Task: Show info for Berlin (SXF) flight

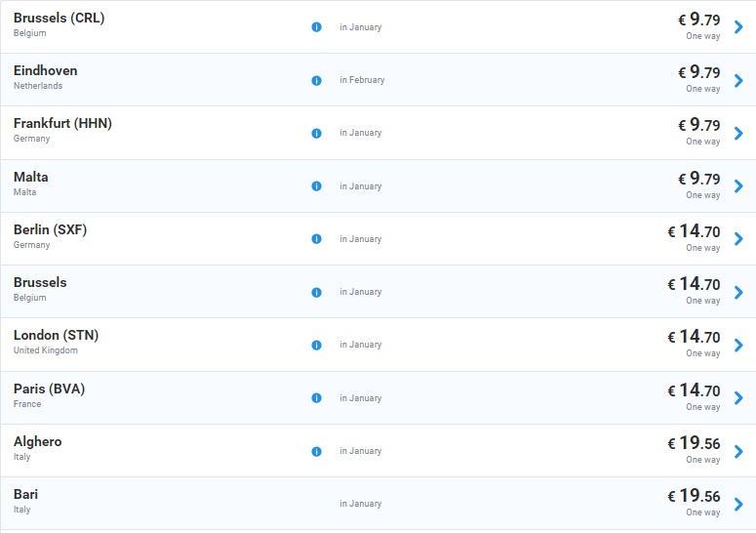Action: tap(316, 239)
